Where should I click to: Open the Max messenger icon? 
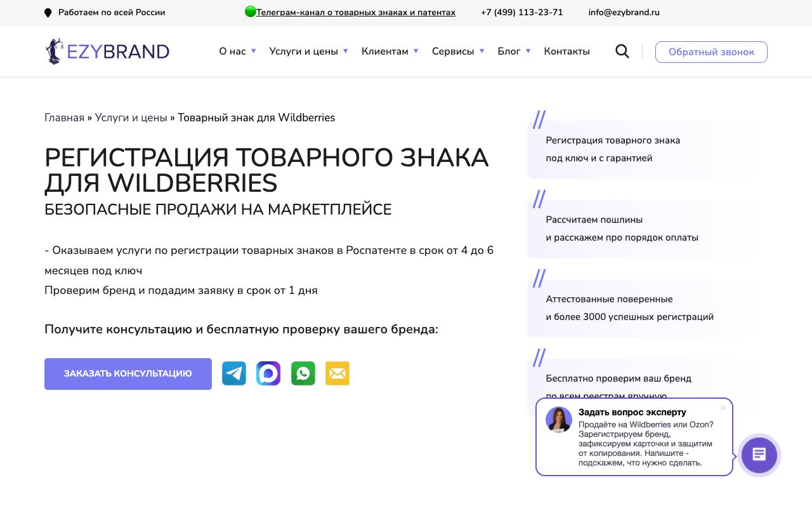(x=268, y=373)
